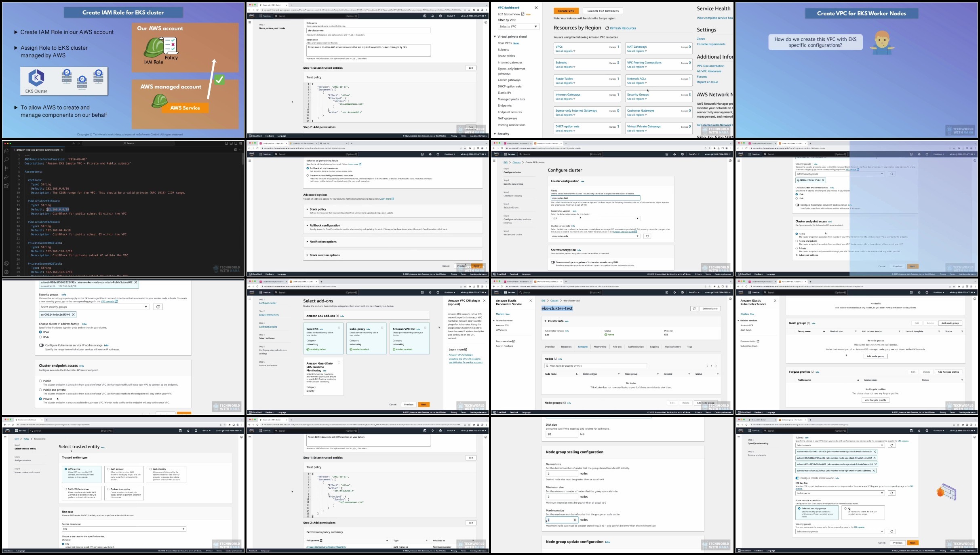The height and width of the screenshot is (555, 980).
Task: Remove PublicSubnet01 subnet chip on node group page
Action: point(875,452)
